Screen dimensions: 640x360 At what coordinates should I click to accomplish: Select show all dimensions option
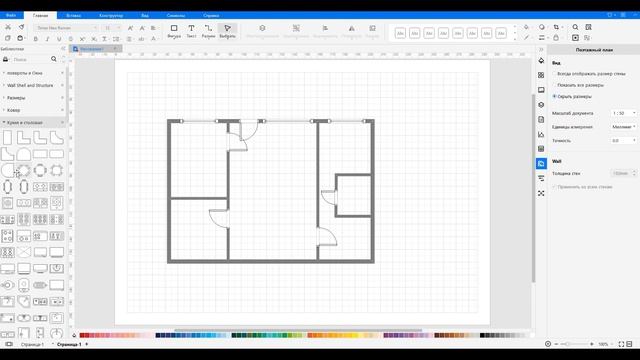(578, 85)
